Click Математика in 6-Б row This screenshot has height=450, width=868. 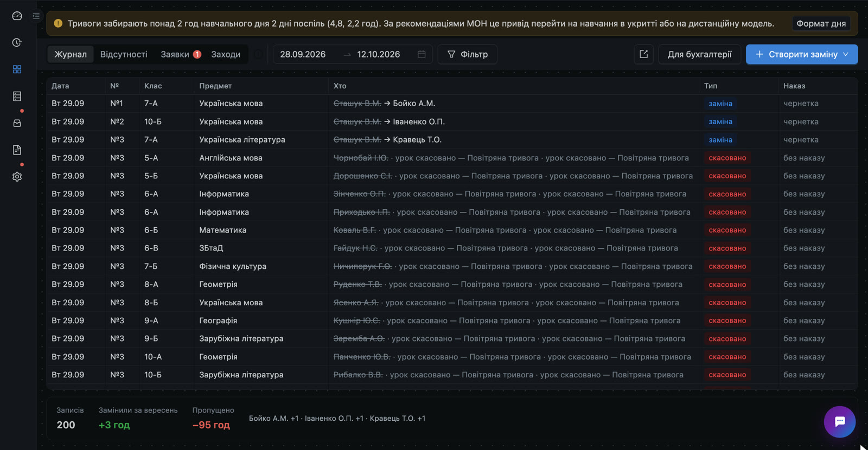(x=222, y=230)
